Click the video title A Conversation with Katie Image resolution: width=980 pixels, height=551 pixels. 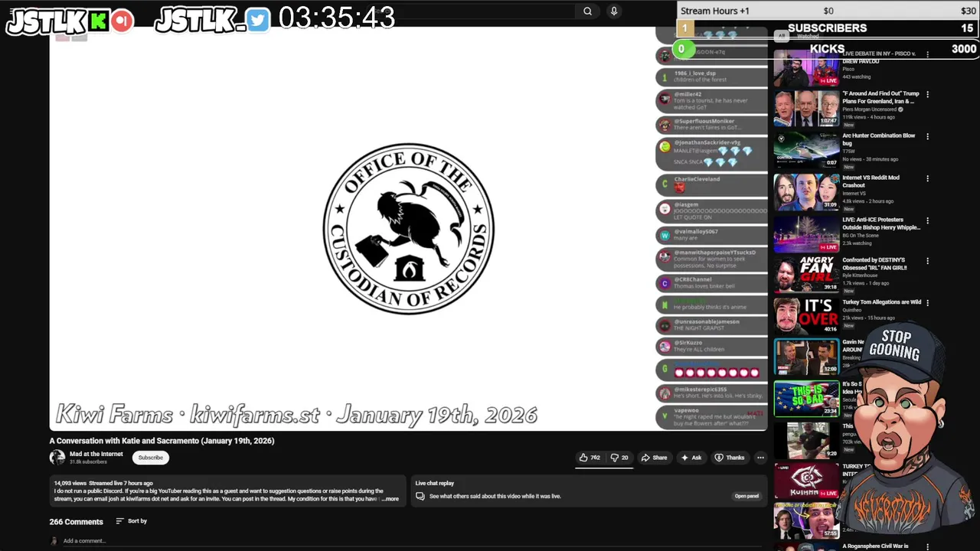162,441
